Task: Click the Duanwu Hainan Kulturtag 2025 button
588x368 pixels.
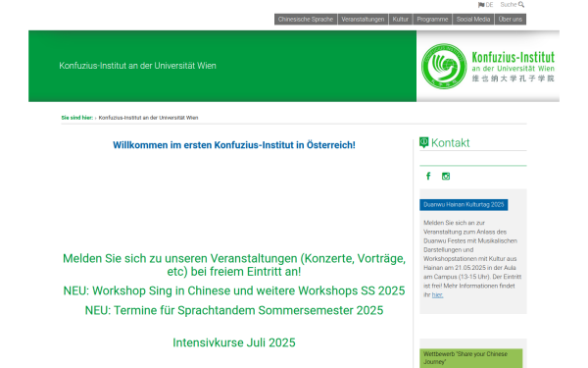Action: click(464, 205)
